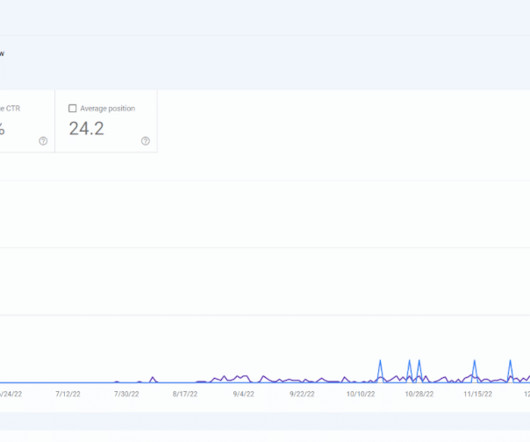The width and height of the screenshot is (530, 442).
Task: Select small purple bump after 7/30/22
Action: [x=153, y=379]
